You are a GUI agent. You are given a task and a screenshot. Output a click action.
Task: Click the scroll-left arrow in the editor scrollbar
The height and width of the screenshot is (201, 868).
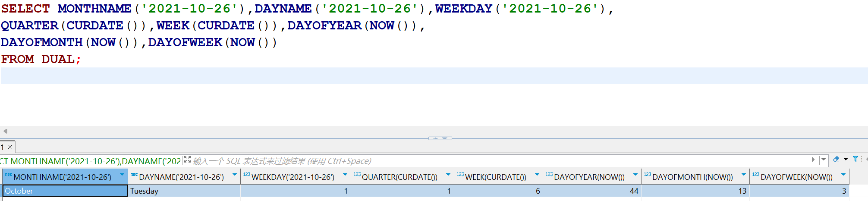tap(5, 131)
